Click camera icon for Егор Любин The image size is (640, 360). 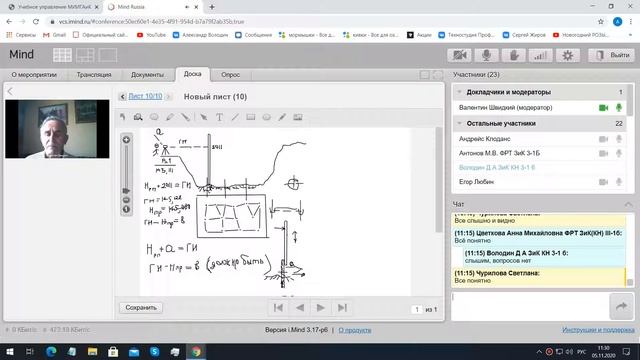click(603, 182)
